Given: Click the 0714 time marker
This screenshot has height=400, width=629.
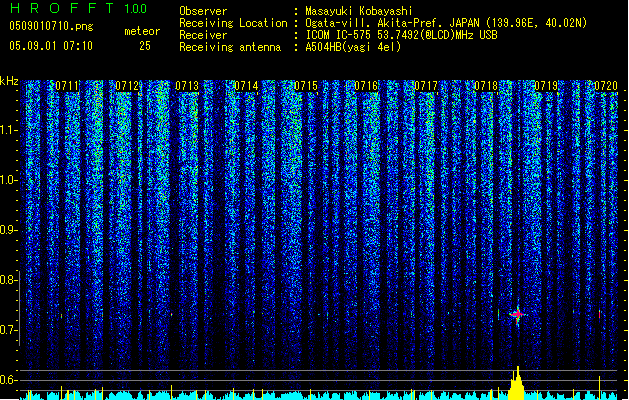Looking at the screenshot, I should 246,86.
